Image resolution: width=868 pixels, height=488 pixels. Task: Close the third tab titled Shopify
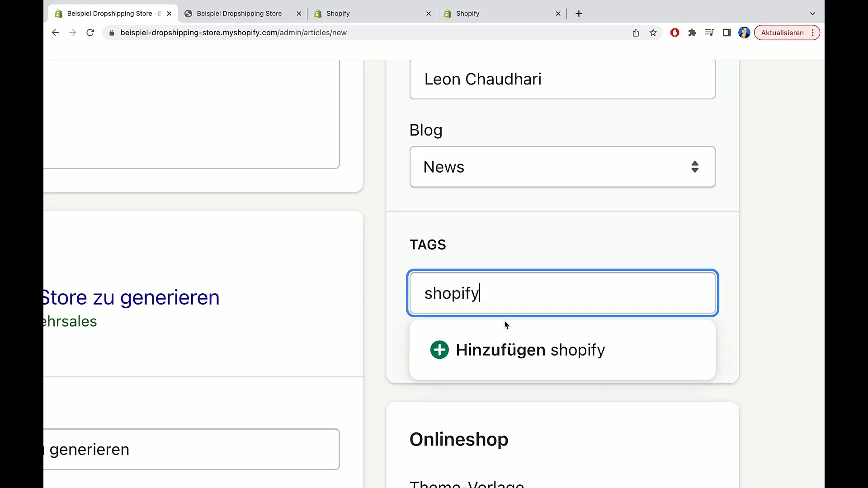tap(429, 14)
